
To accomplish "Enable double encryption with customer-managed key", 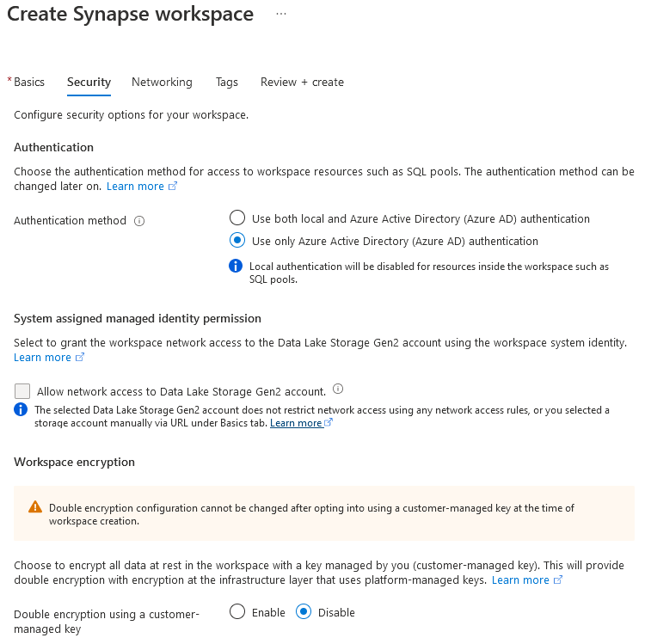I will coord(237,611).
